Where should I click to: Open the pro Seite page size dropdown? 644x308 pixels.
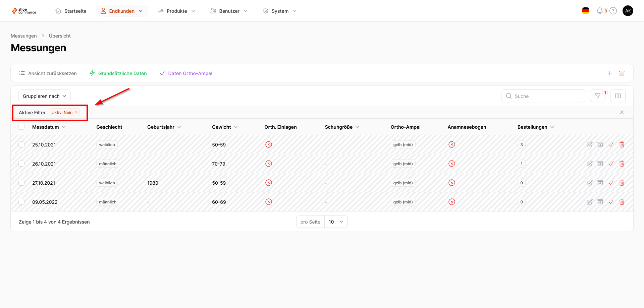(336, 222)
